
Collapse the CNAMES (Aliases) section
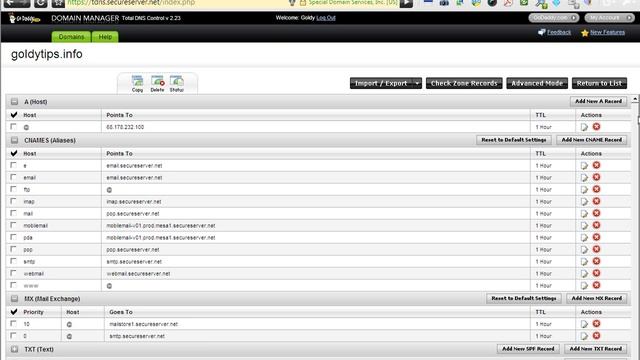14,140
